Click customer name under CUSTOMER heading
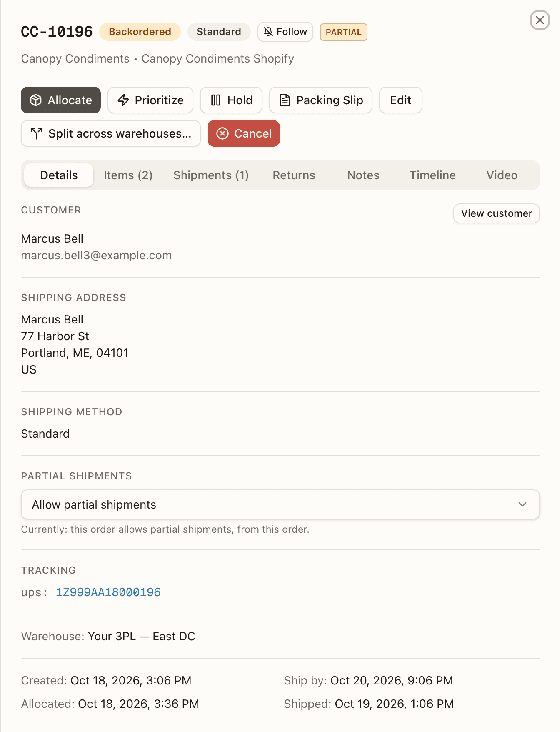This screenshot has height=732, width=560. [52, 238]
